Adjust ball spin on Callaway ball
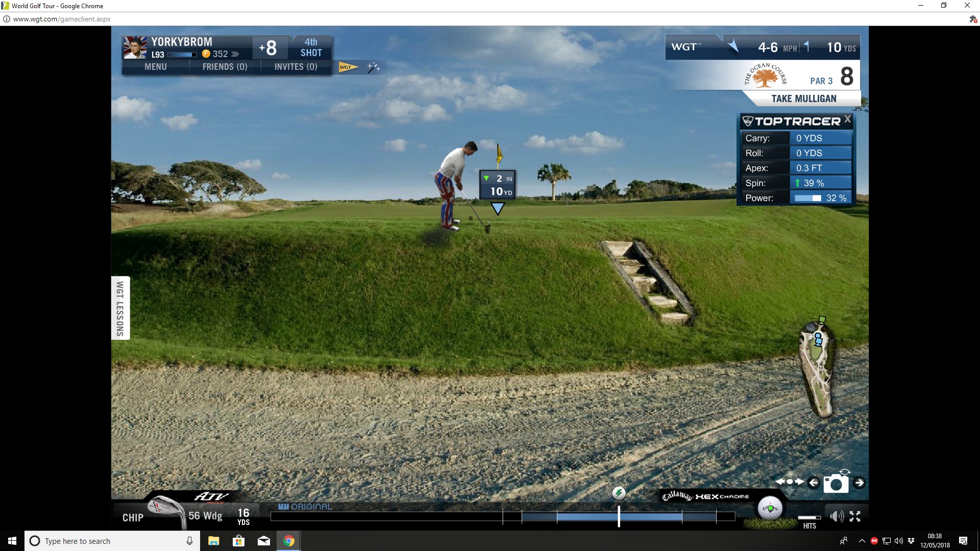 (x=770, y=509)
